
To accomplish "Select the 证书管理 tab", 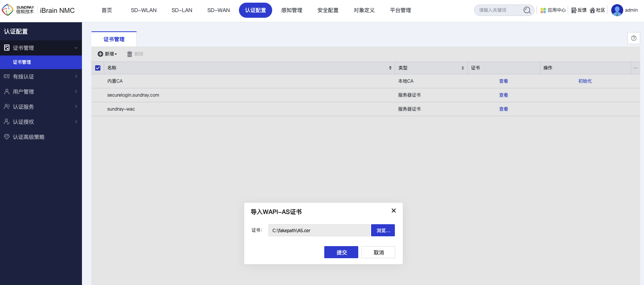I will [x=114, y=39].
